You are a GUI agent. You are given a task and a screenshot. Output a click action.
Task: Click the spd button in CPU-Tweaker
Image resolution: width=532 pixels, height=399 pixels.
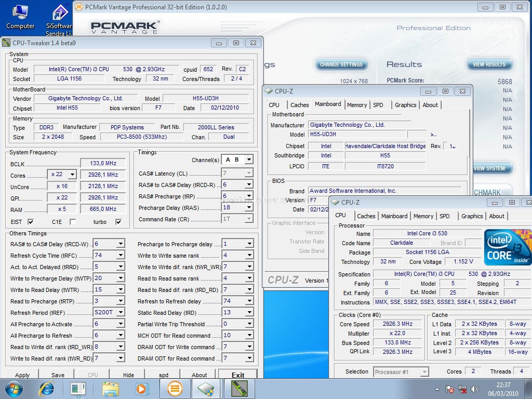164,375
